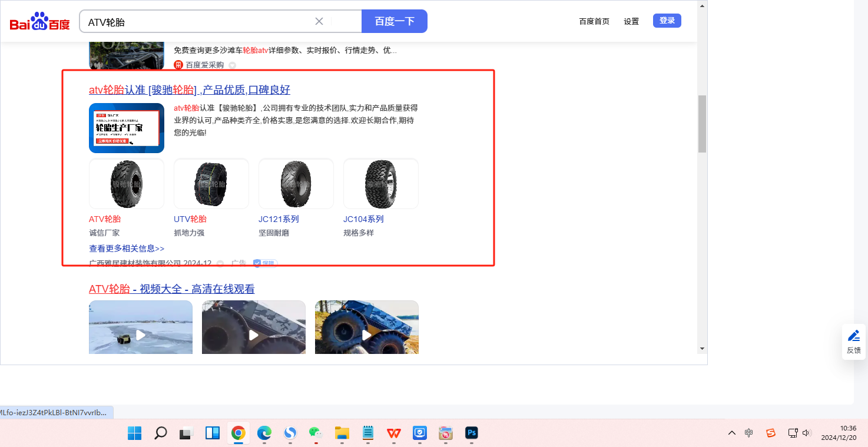868x447 pixels.
Task: Open the Sogou browser taskbar icon
Action: pyautogui.click(x=290, y=433)
